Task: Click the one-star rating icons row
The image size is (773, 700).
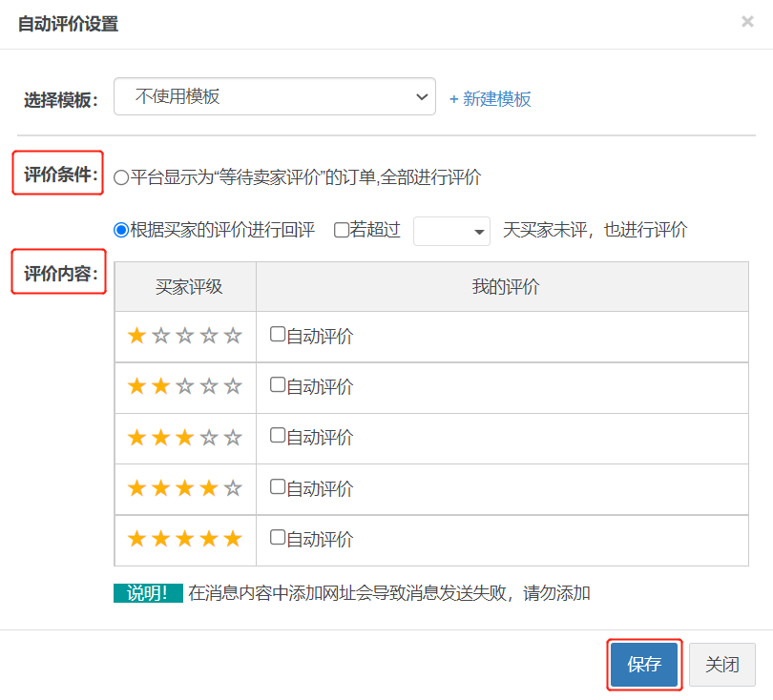Action: pyautogui.click(x=185, y=336)
